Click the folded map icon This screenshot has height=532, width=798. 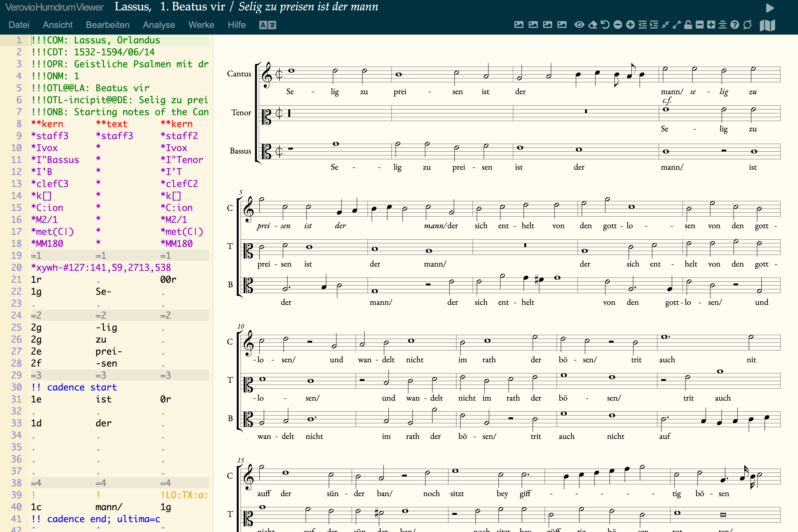coord(767,25)
